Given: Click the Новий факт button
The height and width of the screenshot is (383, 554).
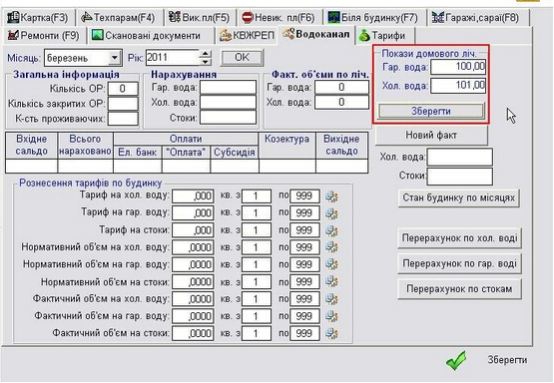Looking at the screenshot, I should pos(431,135).
